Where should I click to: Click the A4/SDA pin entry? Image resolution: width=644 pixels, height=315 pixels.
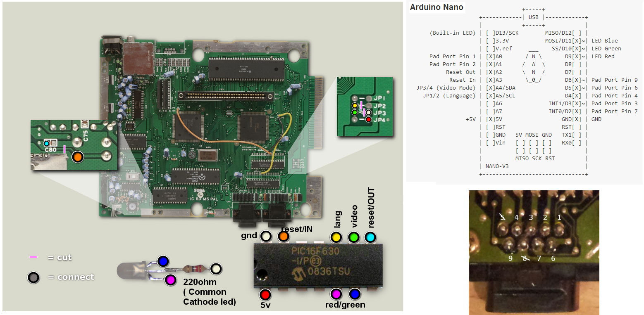501,88
